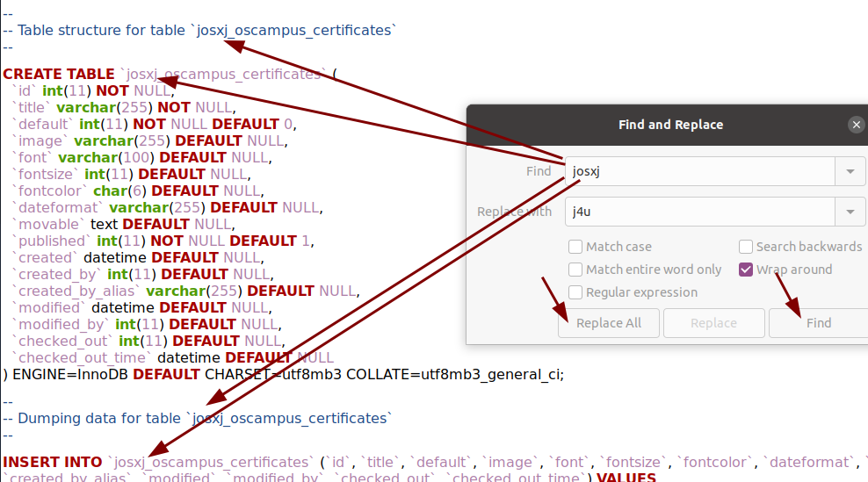Enable Match entire word only option

(575, 270)
